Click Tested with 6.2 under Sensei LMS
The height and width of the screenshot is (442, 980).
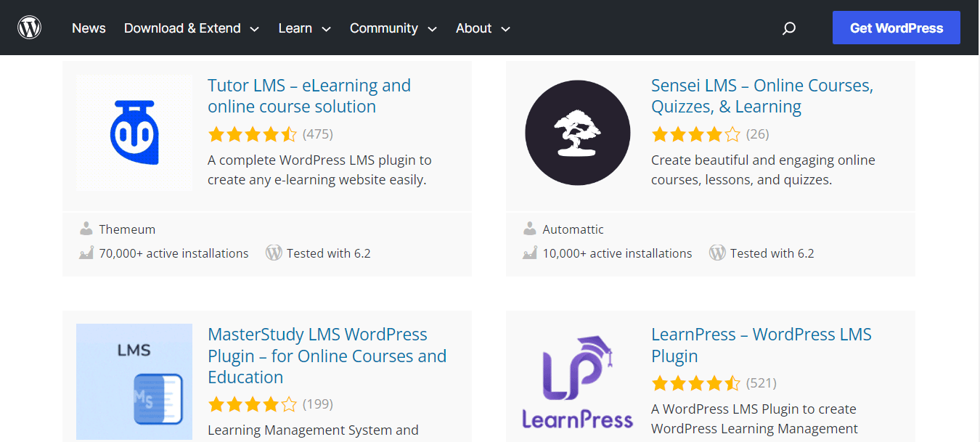(772, 253)
